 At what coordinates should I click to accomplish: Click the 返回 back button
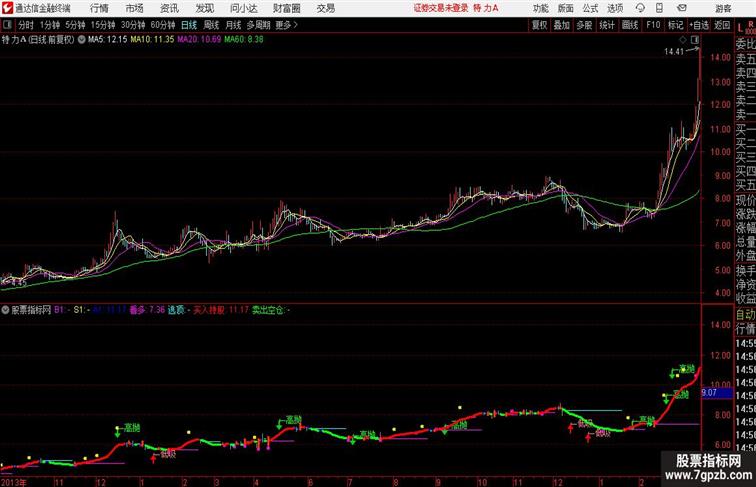click(x=722, y=25)
